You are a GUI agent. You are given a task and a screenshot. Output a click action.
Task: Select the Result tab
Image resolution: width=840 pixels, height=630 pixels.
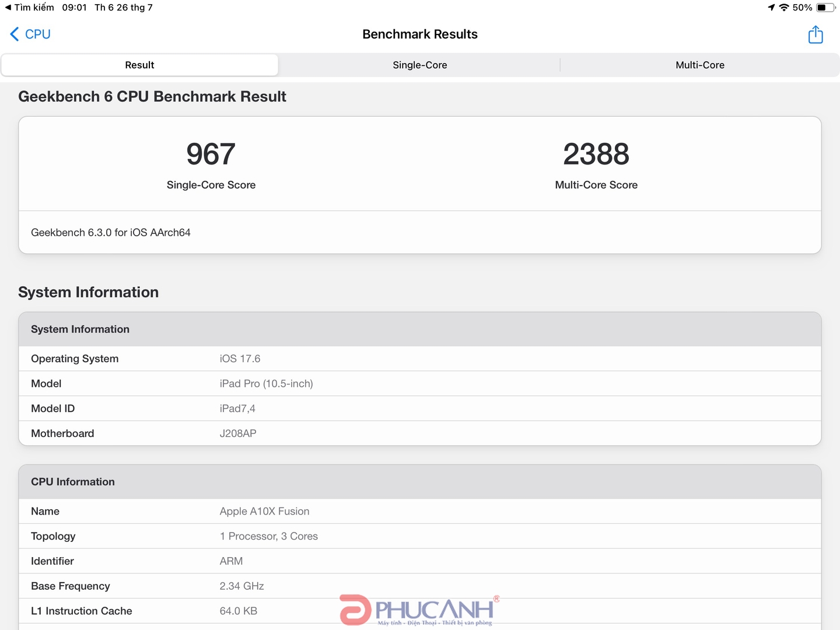pyautogui.click(x=140, y=65)
